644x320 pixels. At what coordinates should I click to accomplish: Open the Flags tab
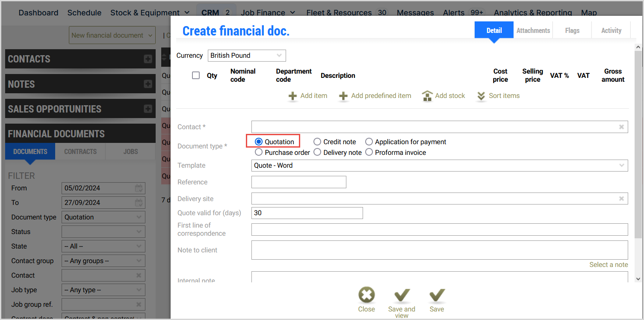pos(572,30)
